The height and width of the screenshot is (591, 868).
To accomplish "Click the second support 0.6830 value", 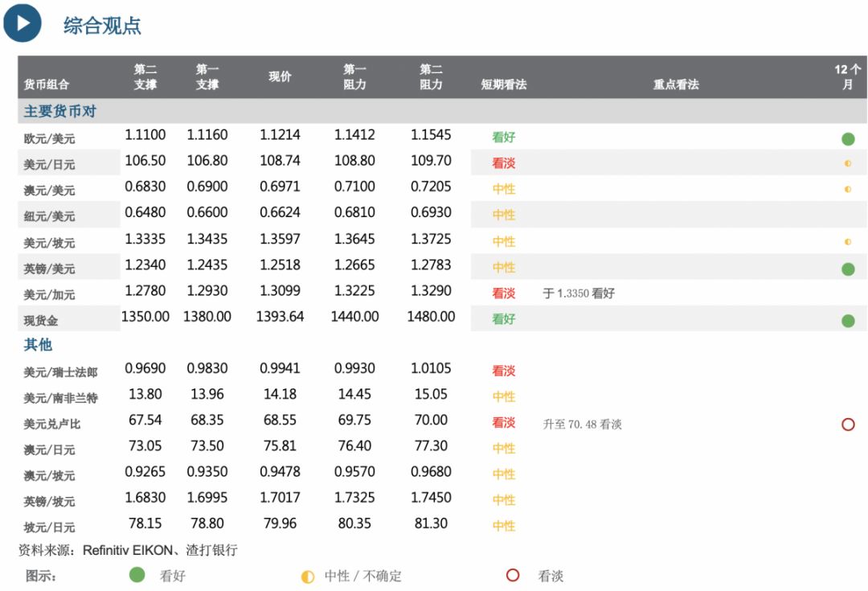I will coord(145,187).
